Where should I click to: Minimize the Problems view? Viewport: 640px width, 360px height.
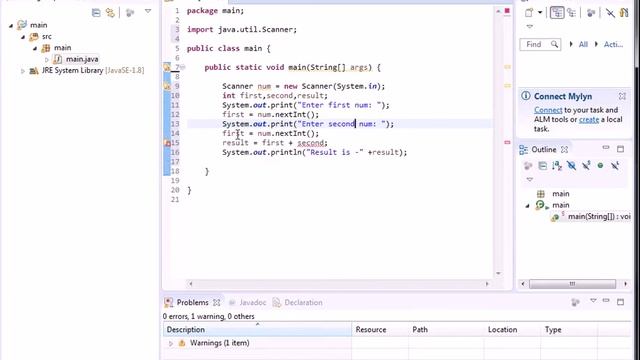pyautogui.click(x=606, y=301)
